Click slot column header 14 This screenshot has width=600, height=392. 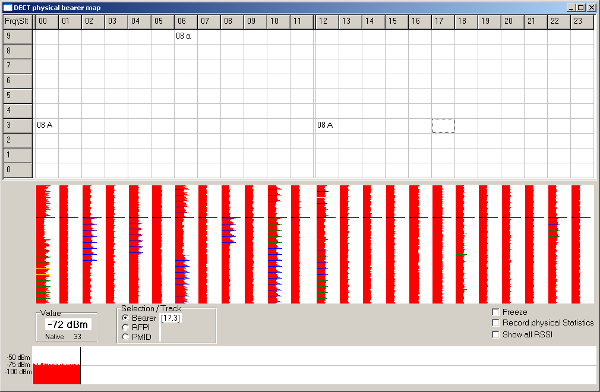tap(373, 22)
